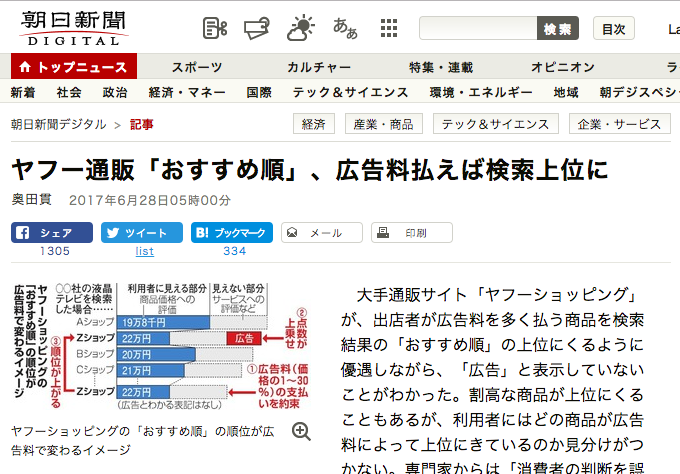Change font size with the あぁ icon
Viewport: 680px width, 474px height.
345,28
